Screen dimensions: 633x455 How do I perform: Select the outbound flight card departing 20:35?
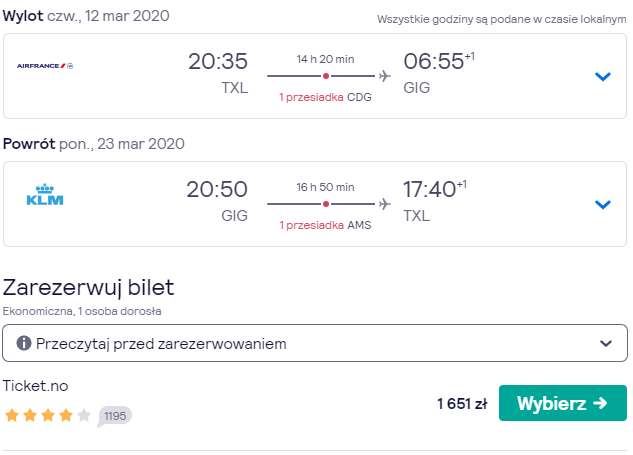click(315, 76)
